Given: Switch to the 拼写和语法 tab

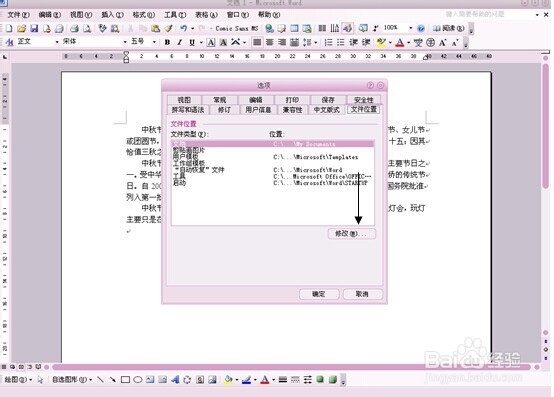Looking at the screenshot, I should [x=188, y=110].
